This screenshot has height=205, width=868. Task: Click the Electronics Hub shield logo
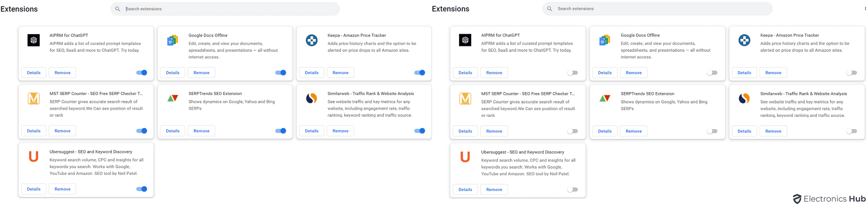797,199
